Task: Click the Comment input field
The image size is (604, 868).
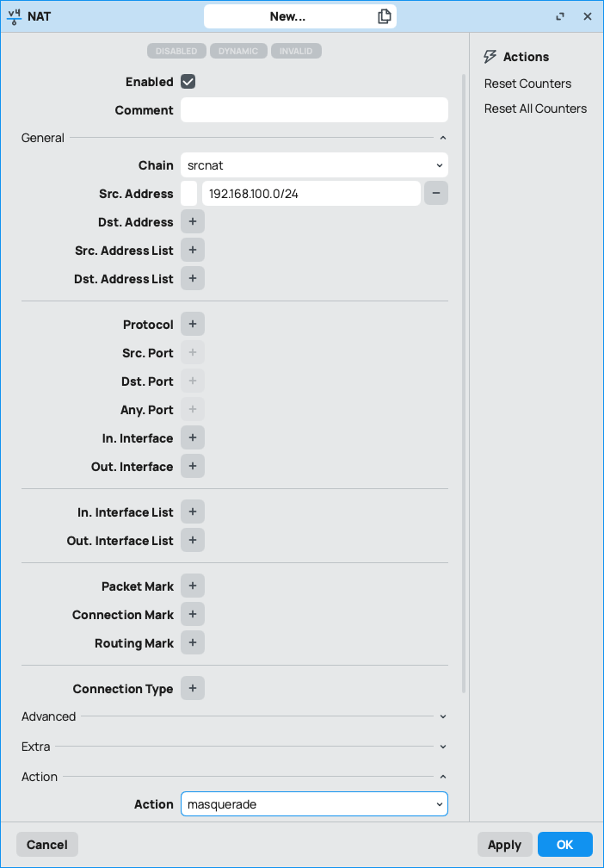Action: [314, 109]
